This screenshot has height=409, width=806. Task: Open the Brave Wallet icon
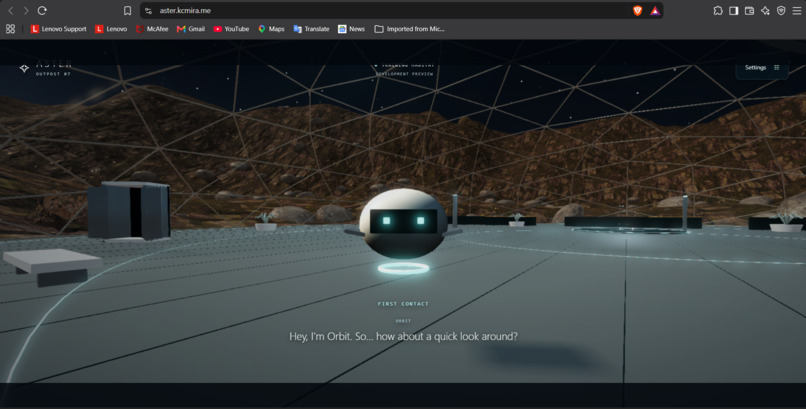pos(749,11)
